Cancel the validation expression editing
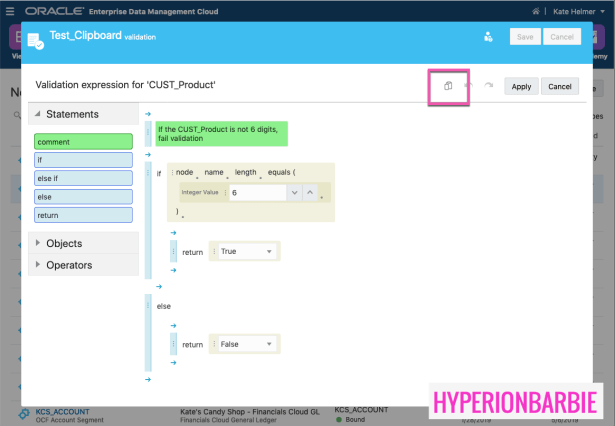The image size is (615, 426). 559,87
